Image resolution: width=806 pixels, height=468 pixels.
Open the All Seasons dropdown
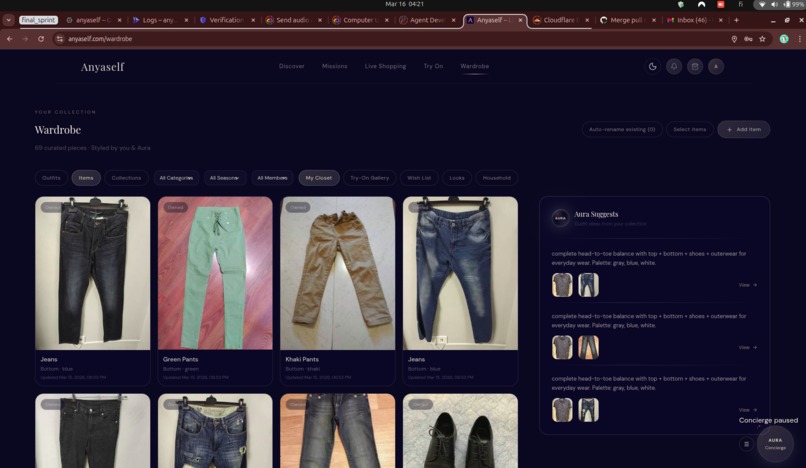click(x=224, y=178)
